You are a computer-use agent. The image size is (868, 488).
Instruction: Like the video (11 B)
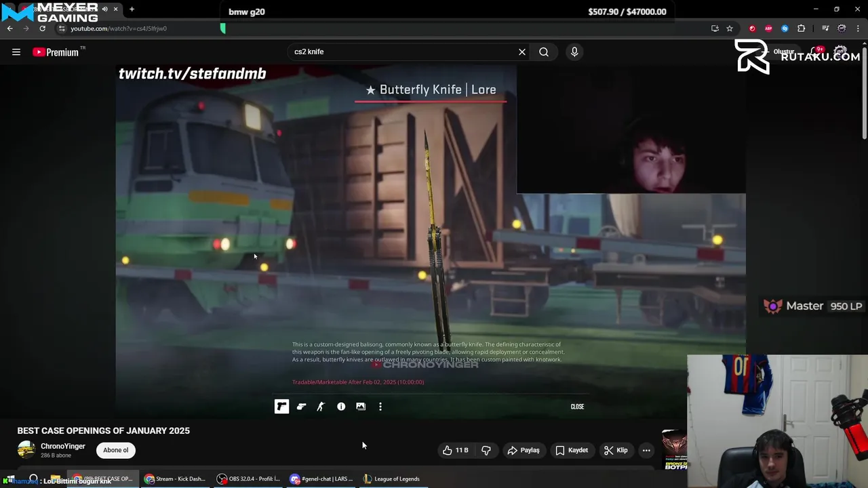coord(456,450)
